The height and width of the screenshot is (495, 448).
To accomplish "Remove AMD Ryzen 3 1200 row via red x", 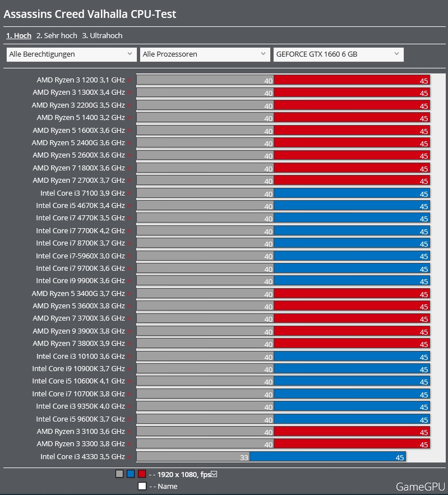I will [129, 81].
